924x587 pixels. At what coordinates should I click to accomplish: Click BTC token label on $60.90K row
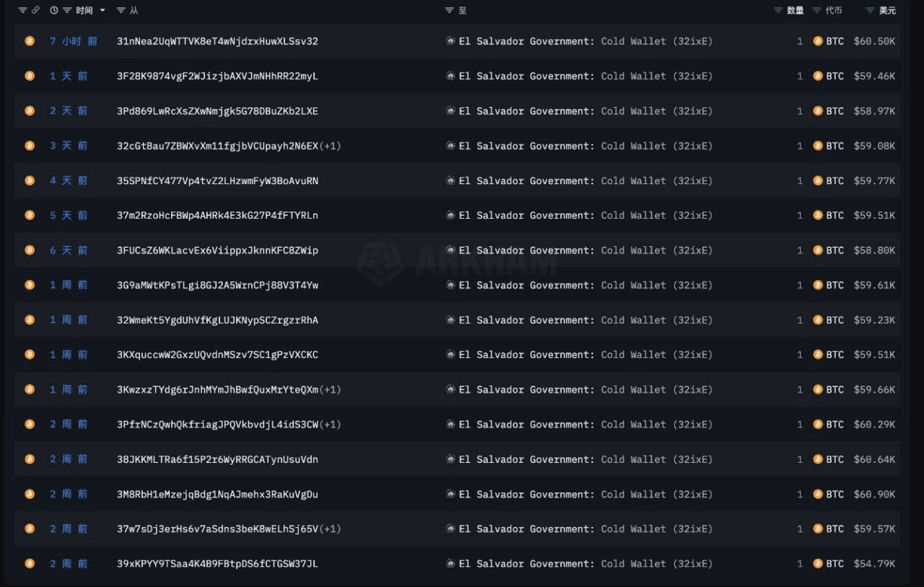coord(834,494)
